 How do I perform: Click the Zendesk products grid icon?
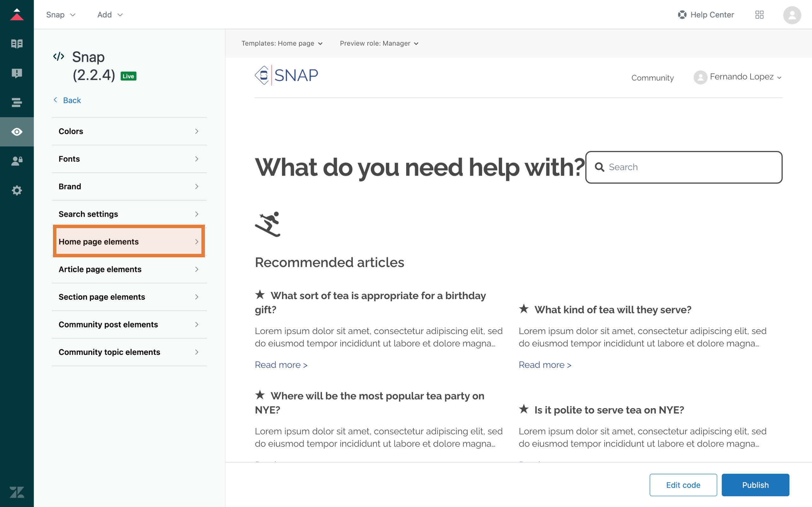pyautogui.click(x=759, y=15)
